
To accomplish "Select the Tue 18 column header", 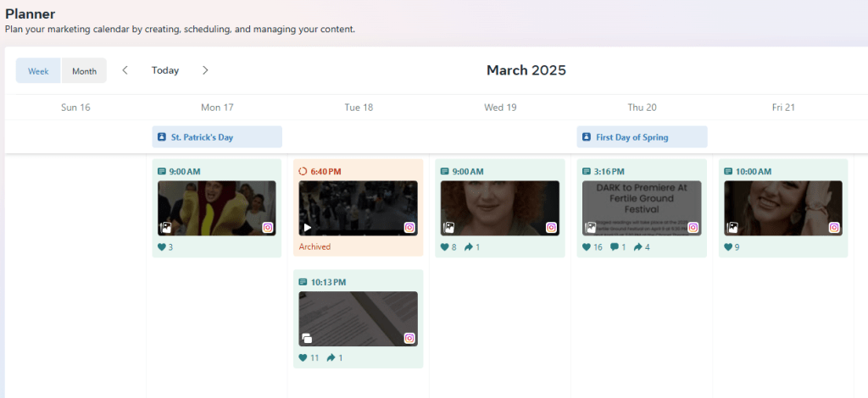I will click(x=359, y=108).
